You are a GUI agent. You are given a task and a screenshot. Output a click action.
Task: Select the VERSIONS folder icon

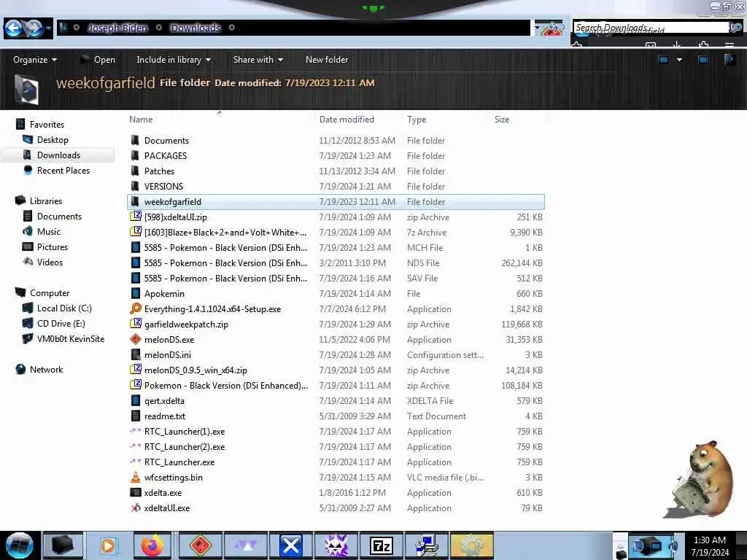click(x=135, y=186)
